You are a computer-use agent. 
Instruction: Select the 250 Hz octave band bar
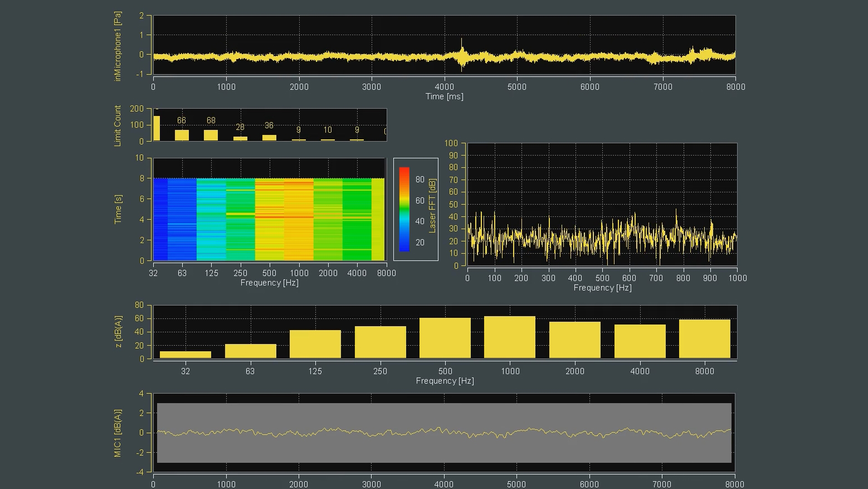point(381,342)
